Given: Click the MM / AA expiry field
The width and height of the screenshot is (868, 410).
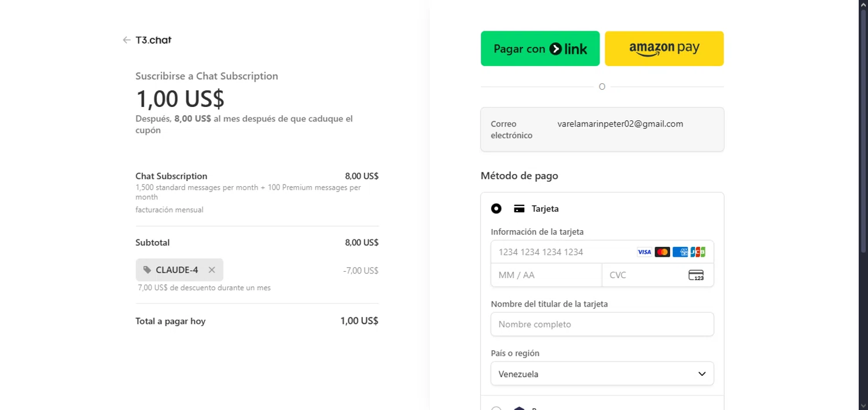Looking at the screenshot, I should point(546,275).
